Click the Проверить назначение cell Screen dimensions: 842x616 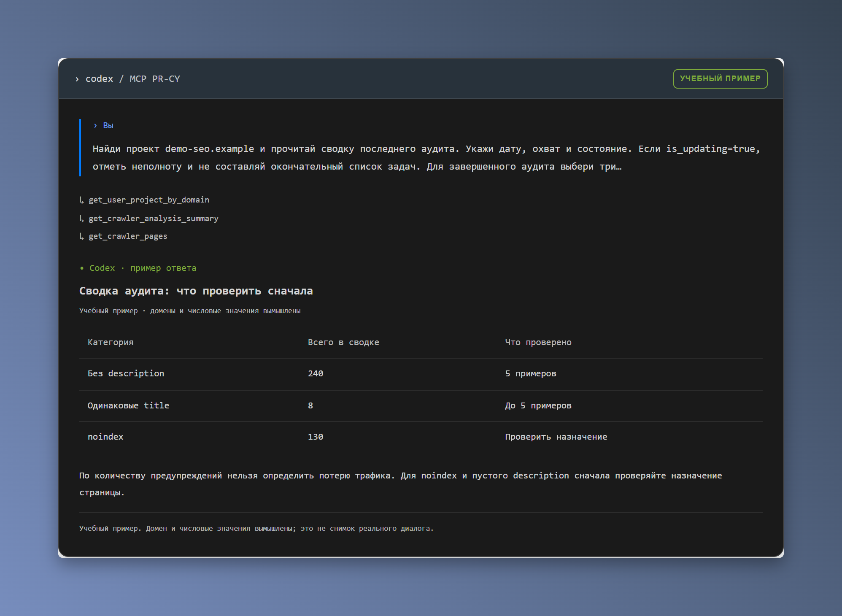point(556,437)
